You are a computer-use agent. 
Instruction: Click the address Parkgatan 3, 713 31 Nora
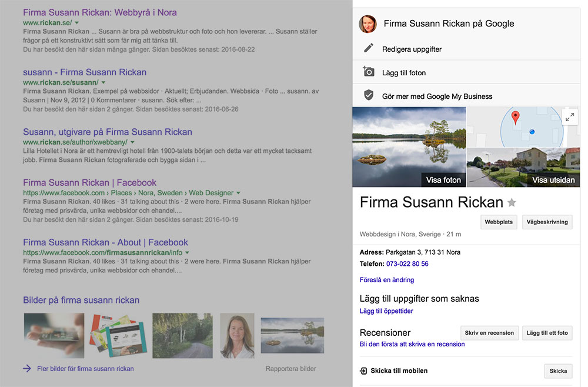(x=423, y=252)
